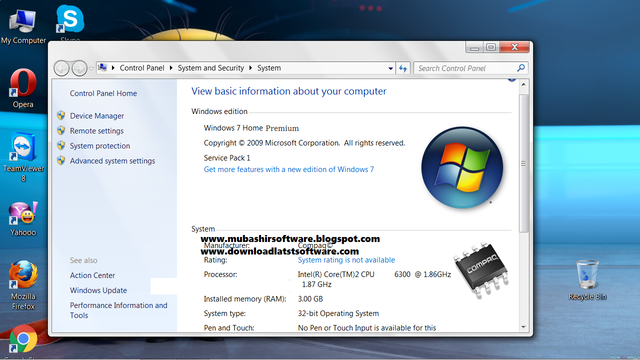The image size is (640, 360).
Task: Open Yahoo Messenger desktop icon
Action: click(x=23, y=219)
